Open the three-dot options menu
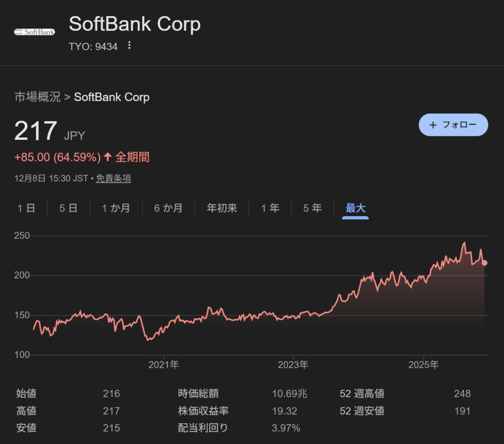504x444 pixels. tap(129, 46)
